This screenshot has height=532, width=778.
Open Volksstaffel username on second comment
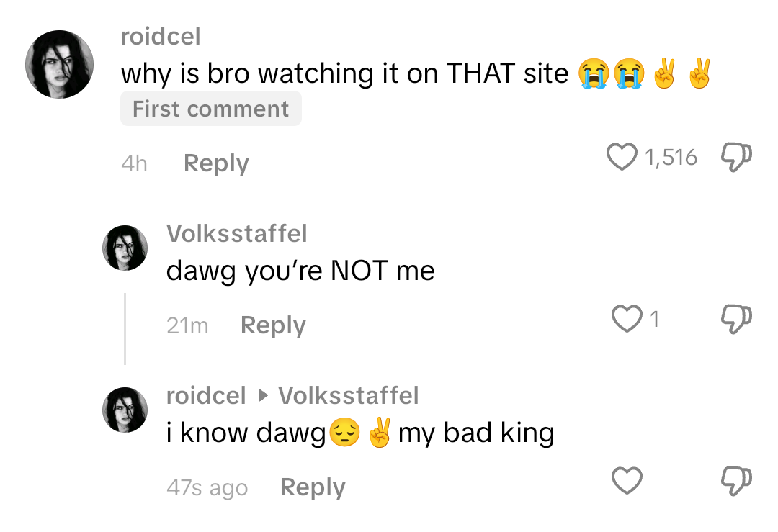tap(236, 233)
